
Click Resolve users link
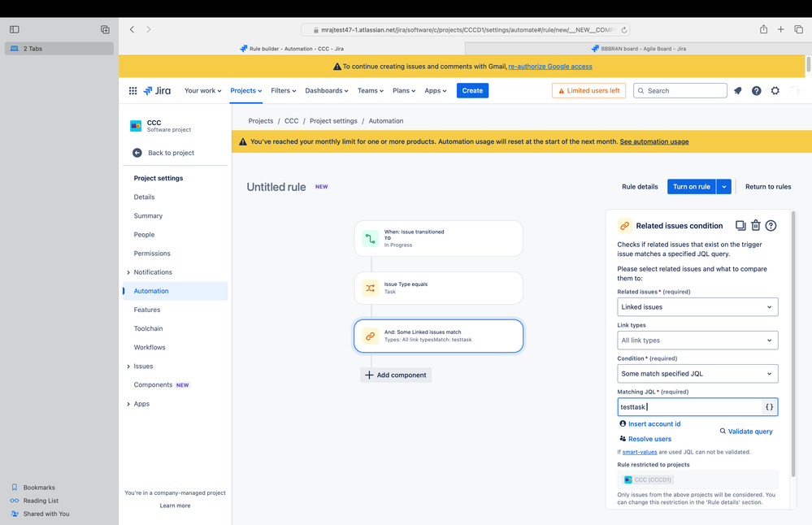[645, 439]
